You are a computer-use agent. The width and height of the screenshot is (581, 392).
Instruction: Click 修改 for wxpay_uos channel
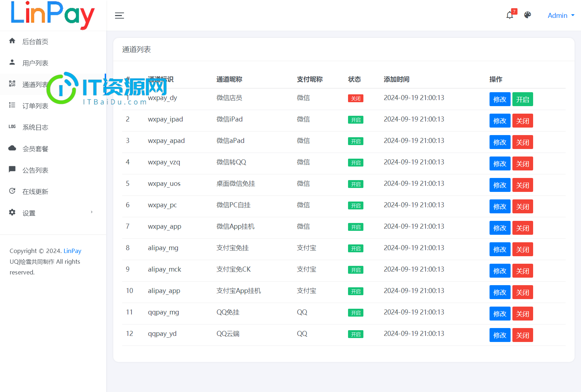[500, 185]
